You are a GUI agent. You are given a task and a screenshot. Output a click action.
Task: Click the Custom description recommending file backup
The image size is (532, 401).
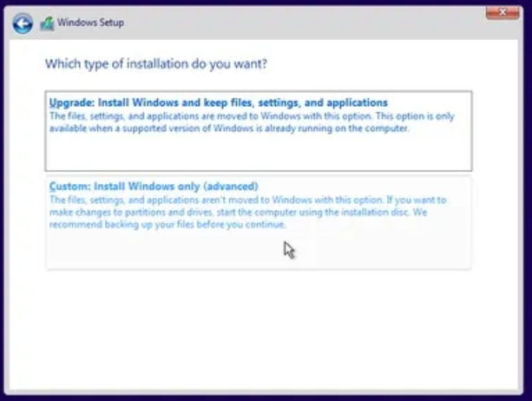247,212
